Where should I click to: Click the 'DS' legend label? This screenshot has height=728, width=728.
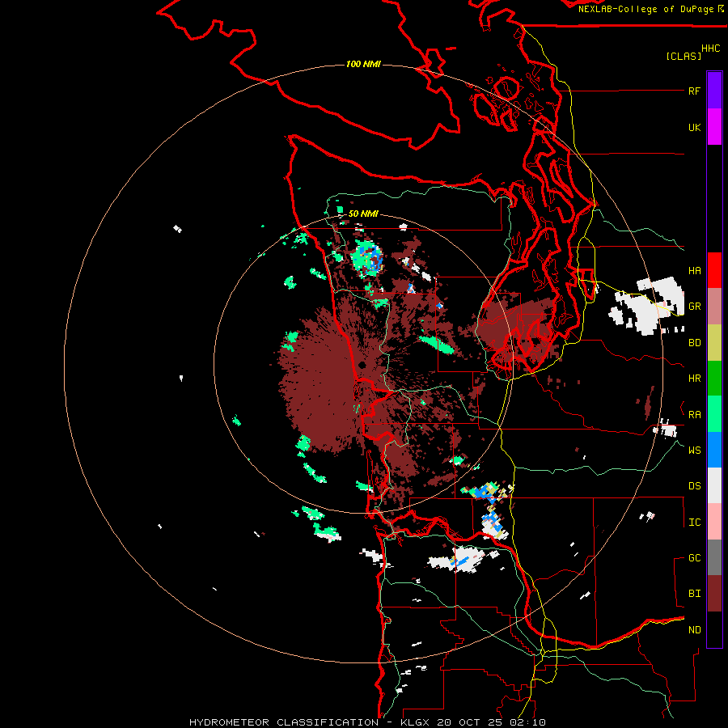pos(694,486)
